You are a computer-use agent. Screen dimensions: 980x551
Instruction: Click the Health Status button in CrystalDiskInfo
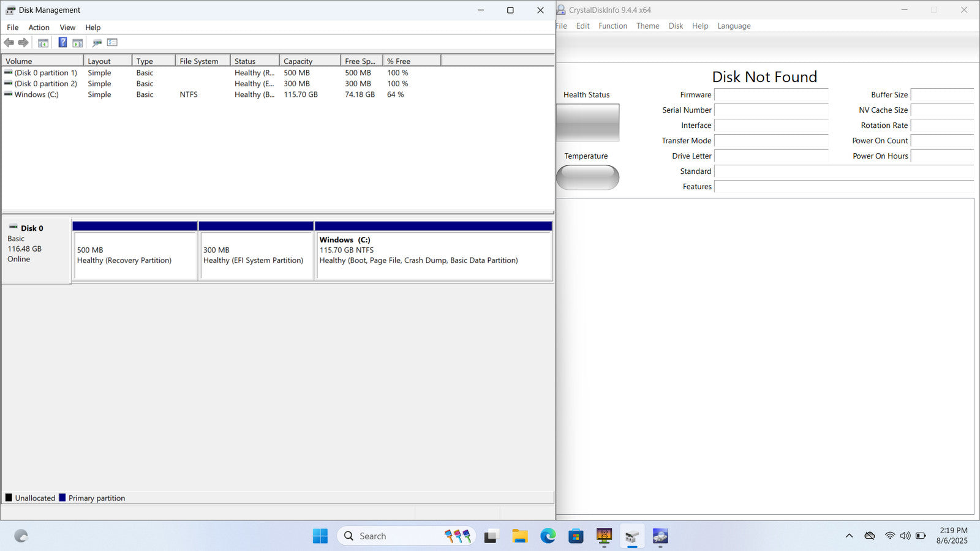pos(587,122)
